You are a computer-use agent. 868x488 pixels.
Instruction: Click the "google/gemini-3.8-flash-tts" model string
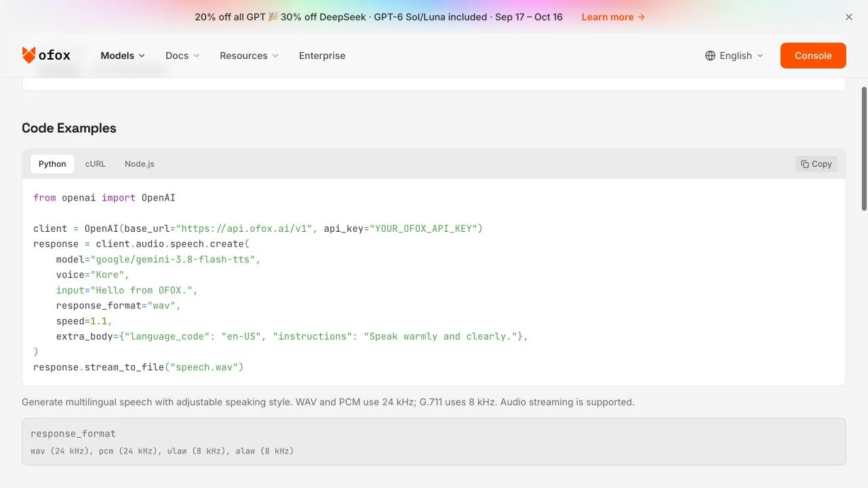point(172,259)
